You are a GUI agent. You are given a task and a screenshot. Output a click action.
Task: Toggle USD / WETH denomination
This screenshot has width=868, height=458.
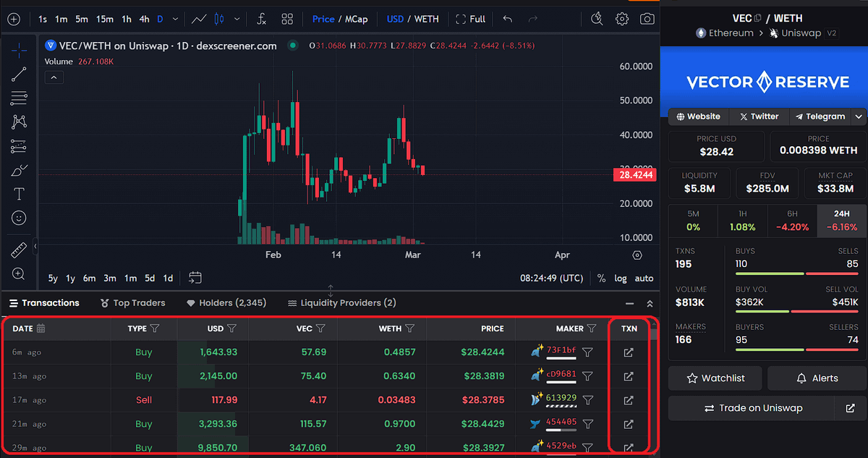click(413, 19)
